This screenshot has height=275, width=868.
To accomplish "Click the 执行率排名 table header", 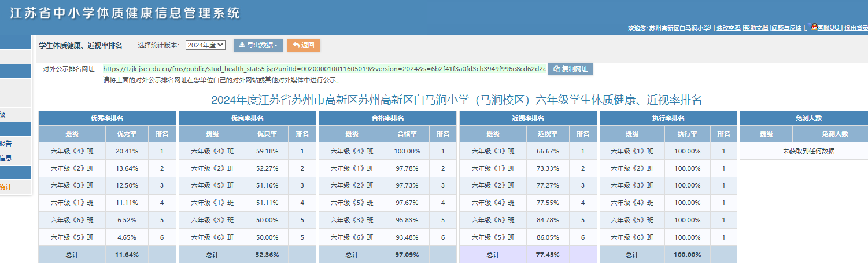I will pyautogui.click(x=669, y=118).
